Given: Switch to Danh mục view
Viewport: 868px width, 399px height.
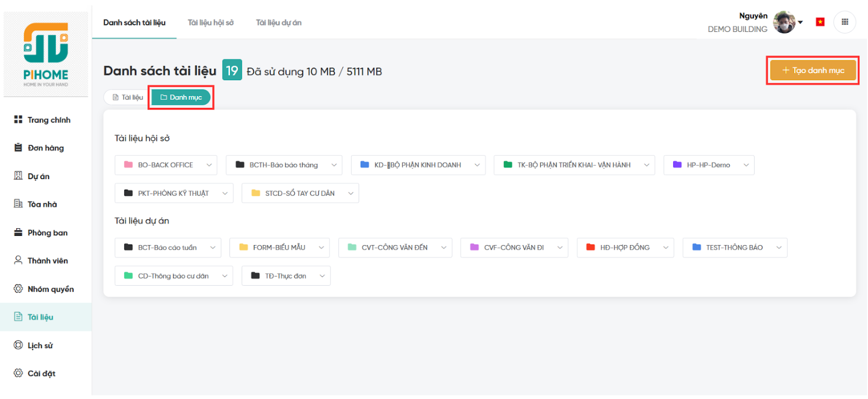Looking at the screenshot, I should 181,98.
